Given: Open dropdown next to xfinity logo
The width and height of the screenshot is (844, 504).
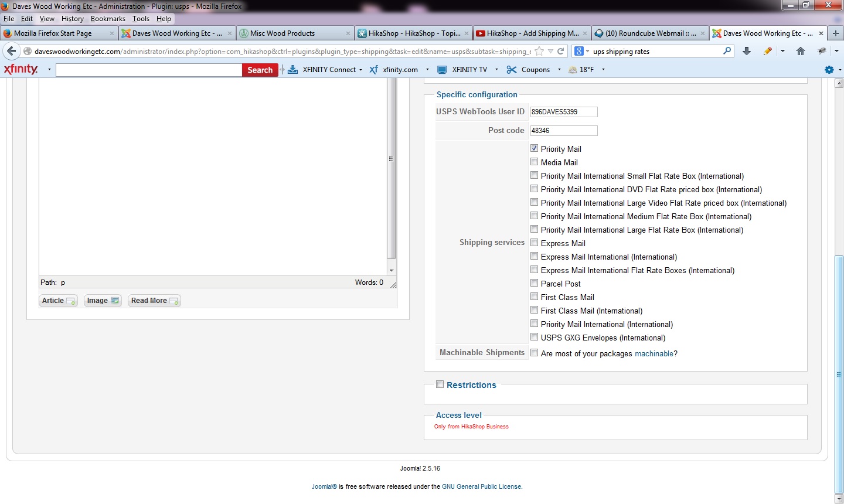Looking at the screenshot, I should 49,70.
